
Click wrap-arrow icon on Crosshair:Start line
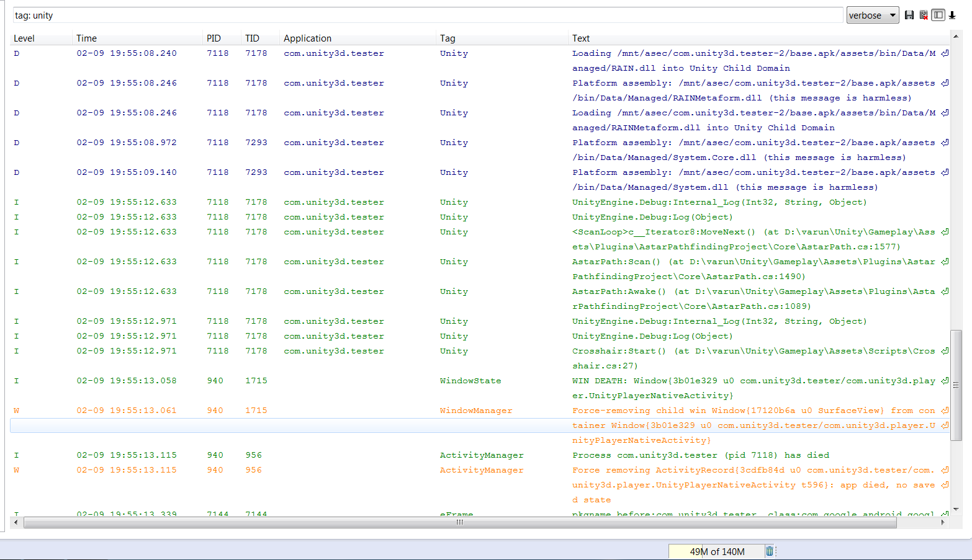click(x=945, y=351)
